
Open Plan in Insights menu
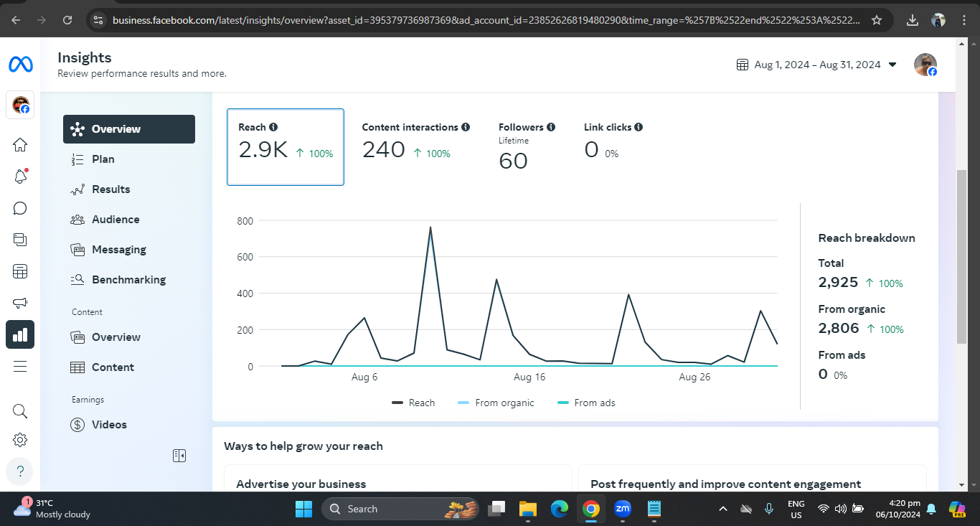click(x=129, y=159)
